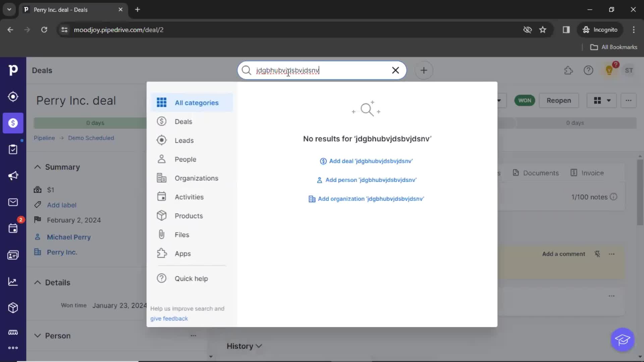Open Activities calendar icon with badge

(x=13, y=229)
